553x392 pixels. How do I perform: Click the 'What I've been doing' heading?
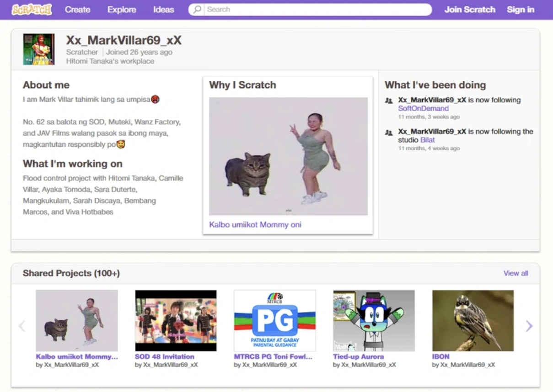click(x=435, y=85)
